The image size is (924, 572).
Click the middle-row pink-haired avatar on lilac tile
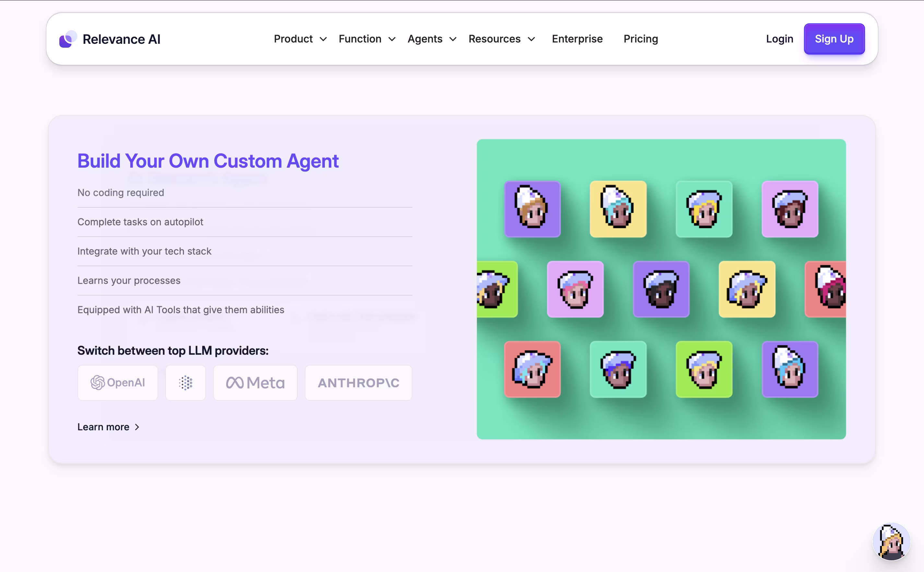click(575, 289)
